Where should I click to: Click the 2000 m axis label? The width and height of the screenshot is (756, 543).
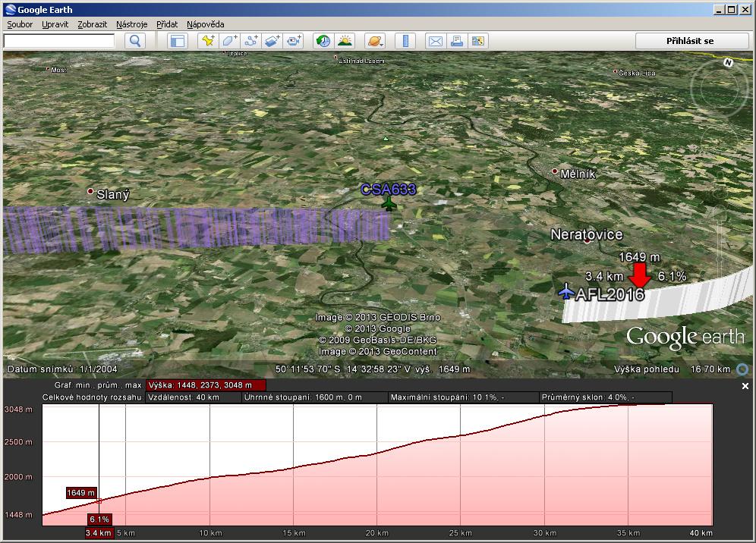pos(18,477)
